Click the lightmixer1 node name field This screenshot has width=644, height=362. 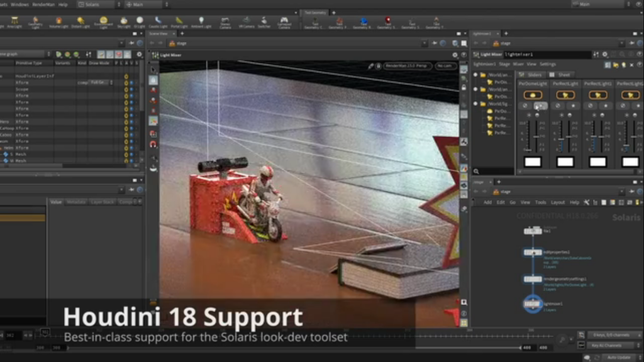547,54
